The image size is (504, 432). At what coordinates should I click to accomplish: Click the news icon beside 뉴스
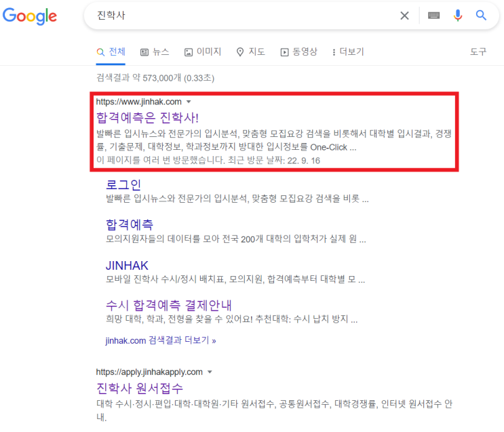(144, 52)
